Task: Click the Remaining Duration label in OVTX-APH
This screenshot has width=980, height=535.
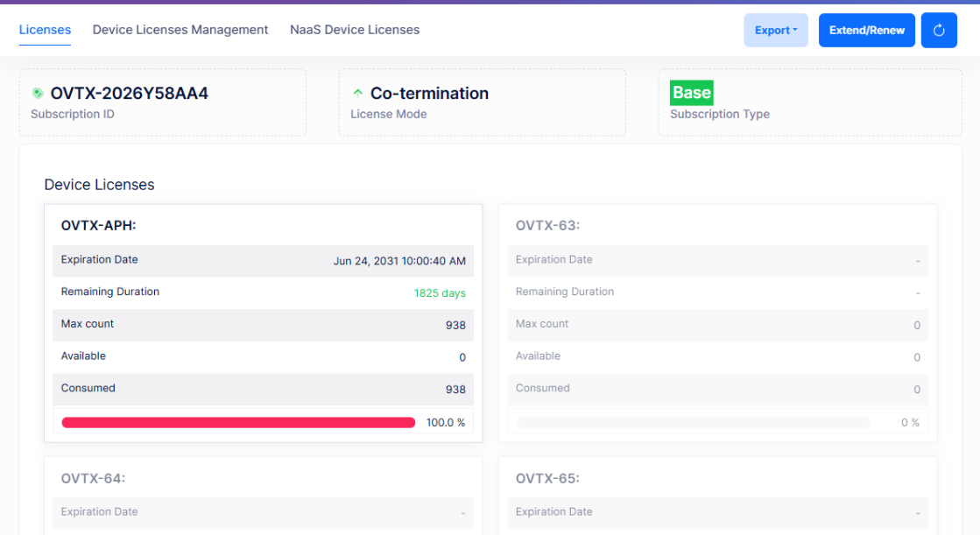Action: click(110, 292)
